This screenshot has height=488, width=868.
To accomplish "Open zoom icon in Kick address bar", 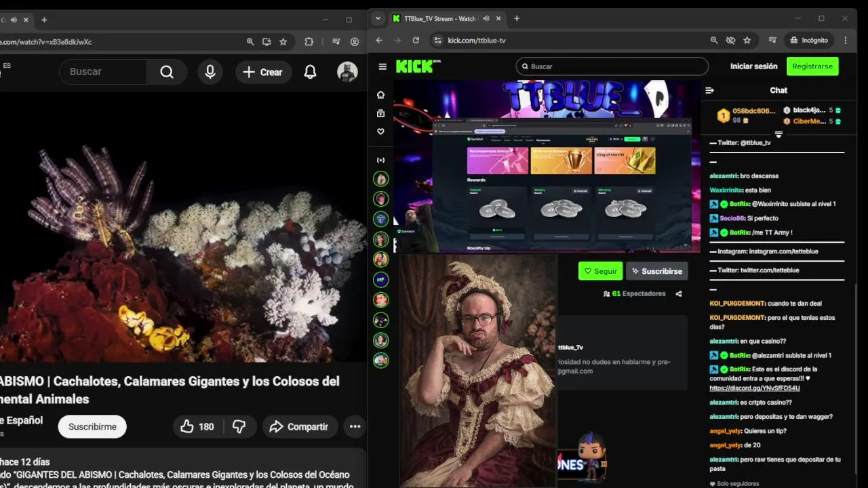I will pos(714,41).
